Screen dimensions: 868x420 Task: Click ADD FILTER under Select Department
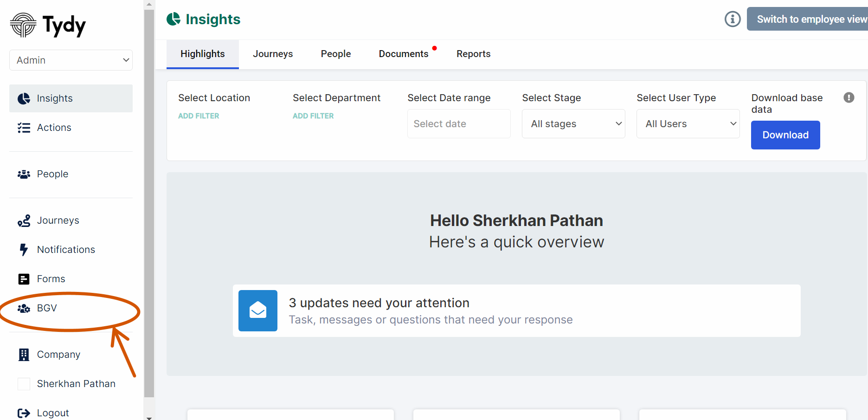click(313, 116)
